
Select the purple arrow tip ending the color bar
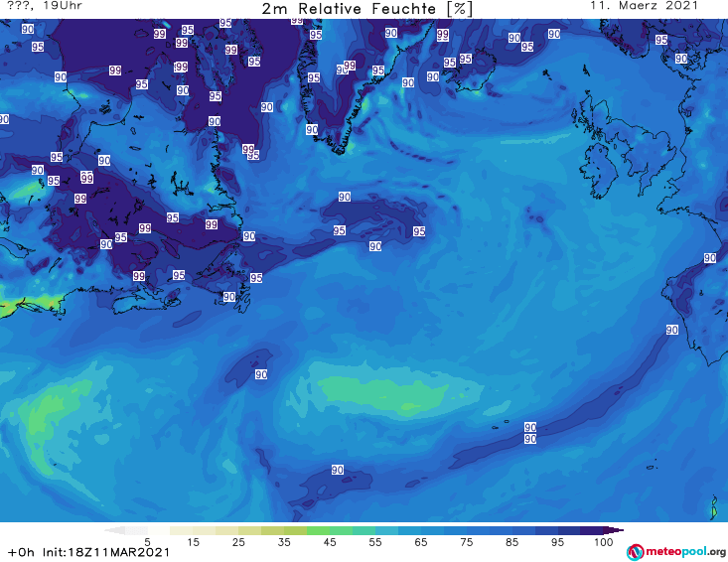coord(614,530)
